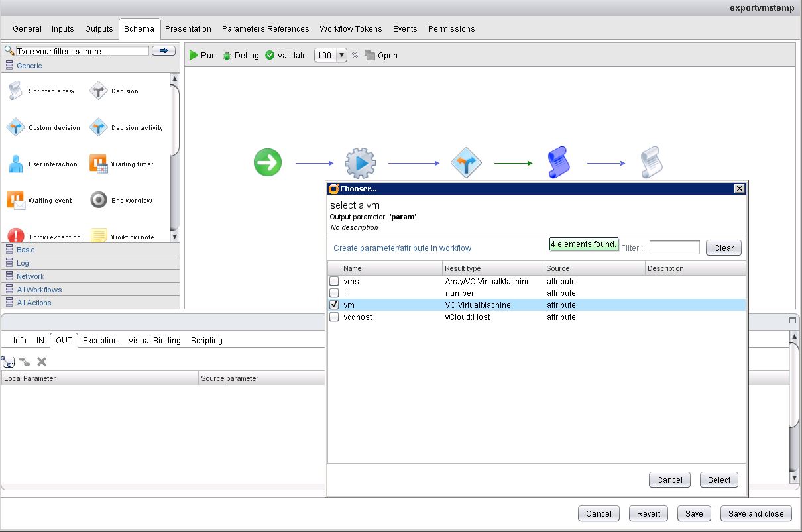Viewport: 802px width, 532px height.
Task: Open the Scripting tab
Action: (206, 340)
